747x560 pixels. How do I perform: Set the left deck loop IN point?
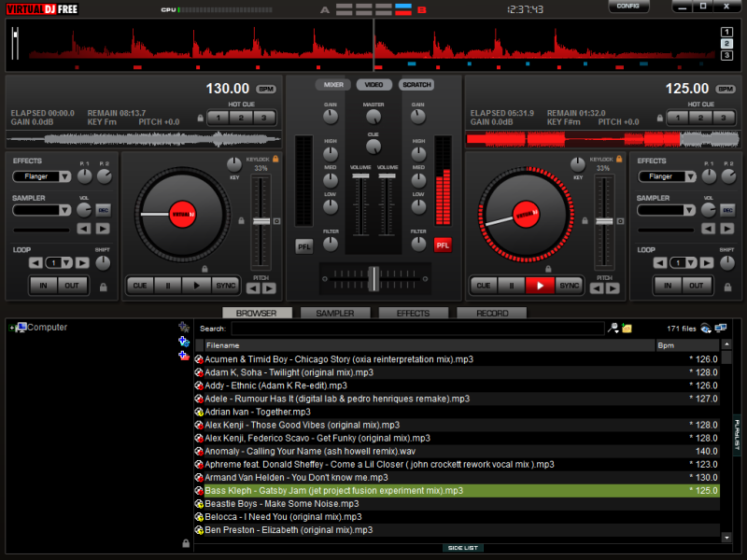(x=43, y=286)
